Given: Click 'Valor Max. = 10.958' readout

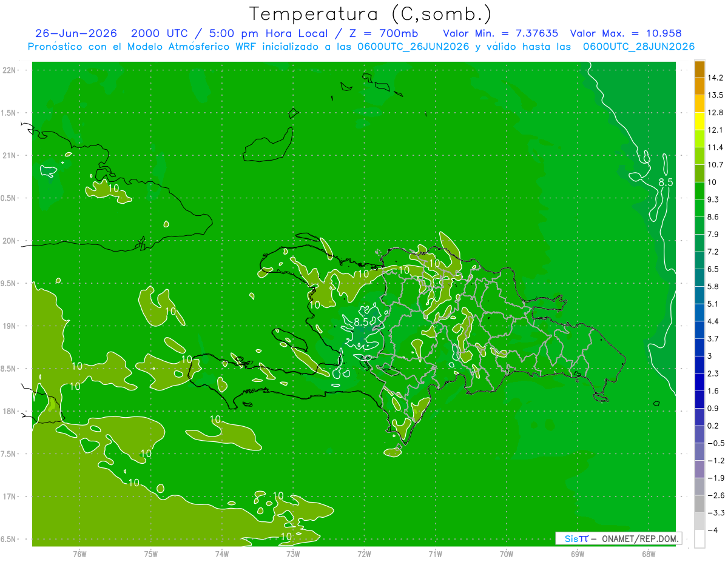Looking at the screenshot, I should coord(626,33).
